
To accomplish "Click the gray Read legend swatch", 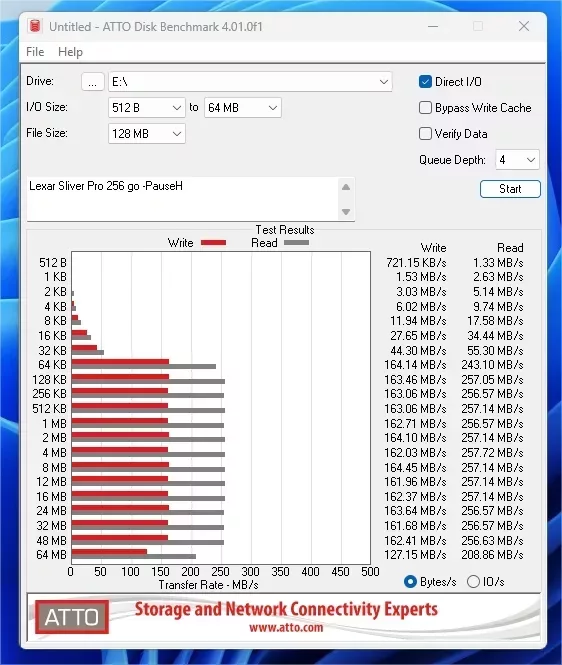I will tap(296, 243).
